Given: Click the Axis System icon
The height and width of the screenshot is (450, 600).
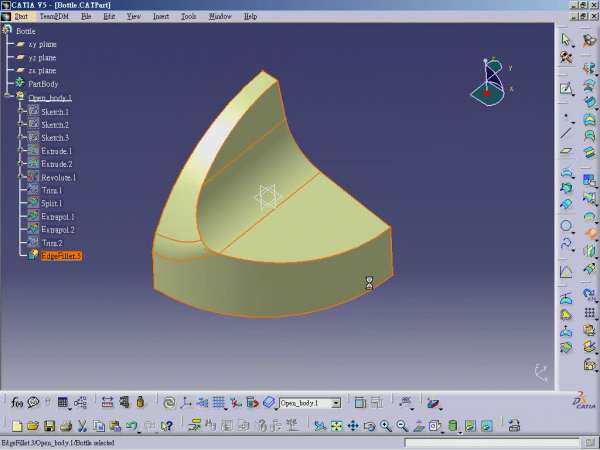Looking at the screenshot, I should tap(186, 403).
